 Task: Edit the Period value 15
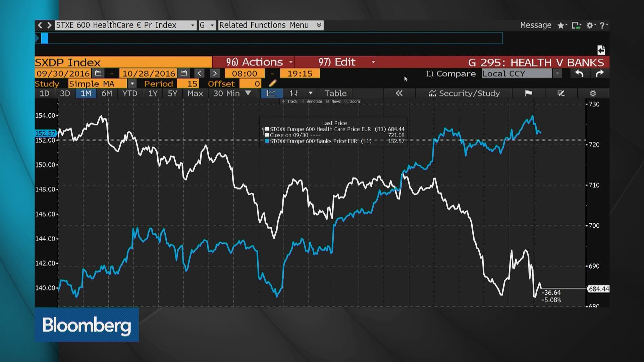[x=188, y=84]
